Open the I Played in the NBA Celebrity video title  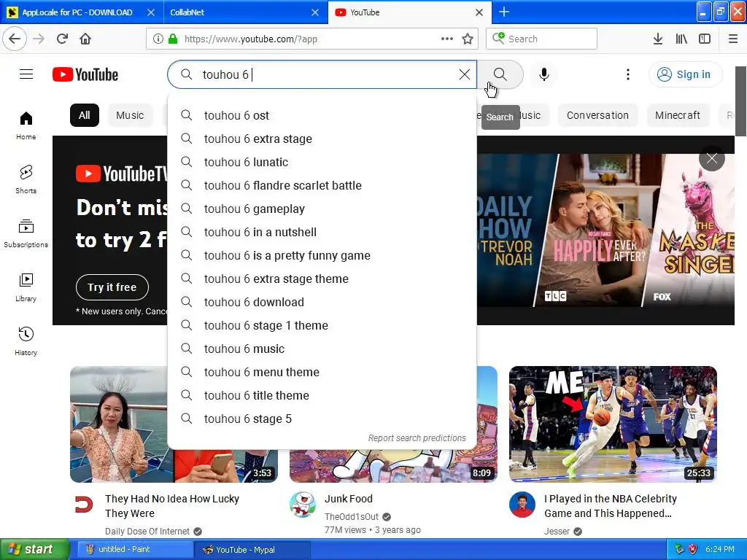point(611,506)
